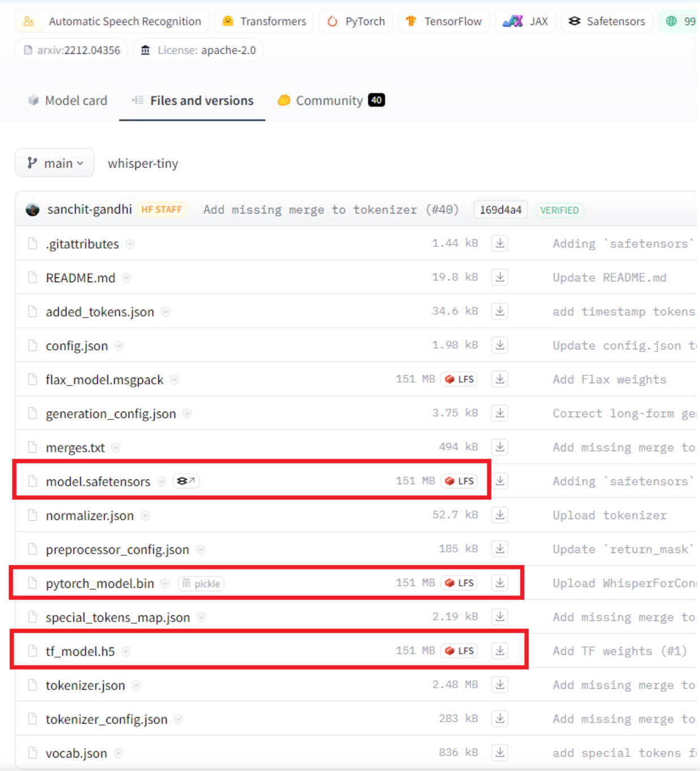700x771 pixels.
Task: Click sanchit-gandhi's avatar picture
Action: click(33, 209)
